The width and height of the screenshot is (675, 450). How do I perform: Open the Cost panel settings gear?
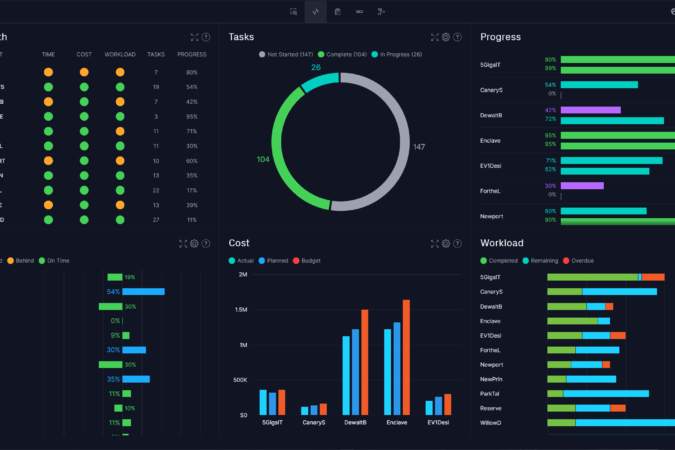pos(446,244)
